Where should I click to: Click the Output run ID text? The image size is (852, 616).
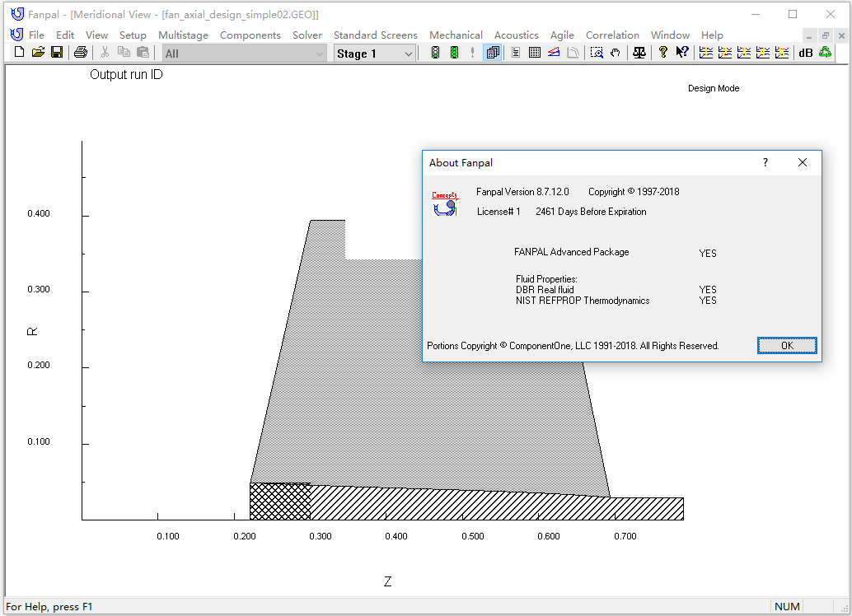click(126, 74)
